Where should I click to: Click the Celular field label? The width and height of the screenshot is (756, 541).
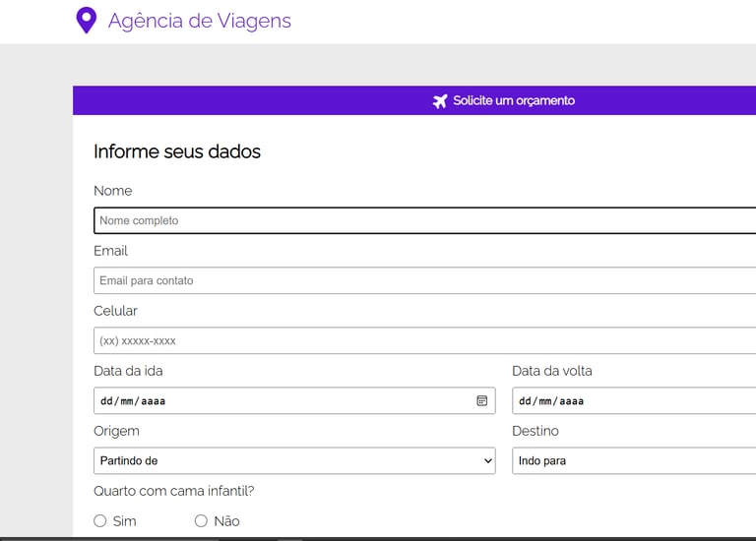[x=115, y=311]
